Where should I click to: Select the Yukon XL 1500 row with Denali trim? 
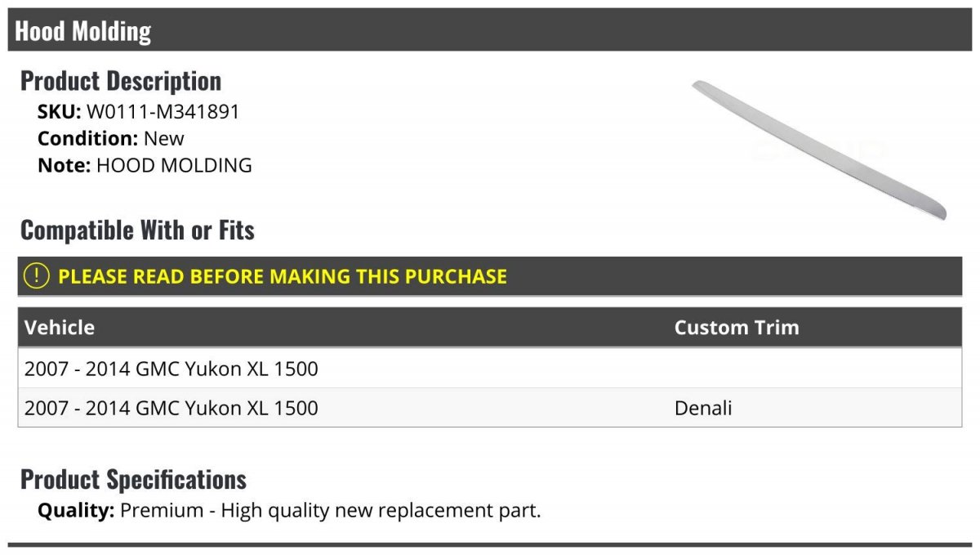[x=490, y=408]
